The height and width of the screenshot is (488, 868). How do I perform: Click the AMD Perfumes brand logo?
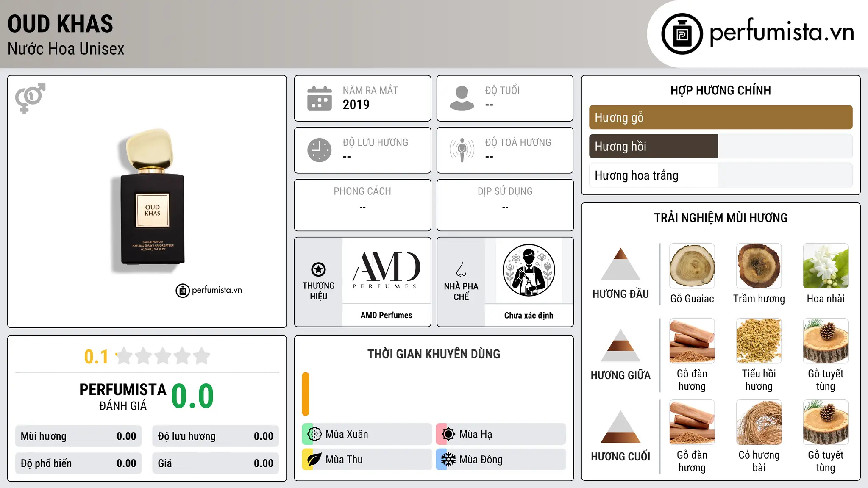(386, 270)
